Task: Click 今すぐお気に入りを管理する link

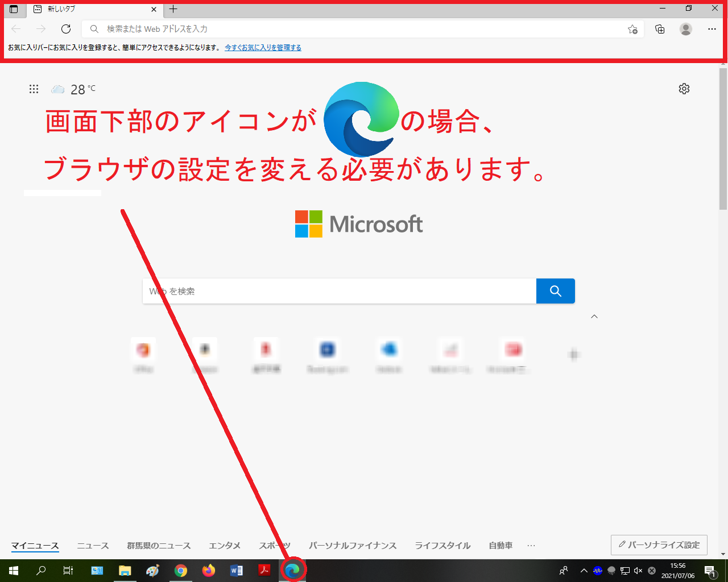Action: pos(263,48)
